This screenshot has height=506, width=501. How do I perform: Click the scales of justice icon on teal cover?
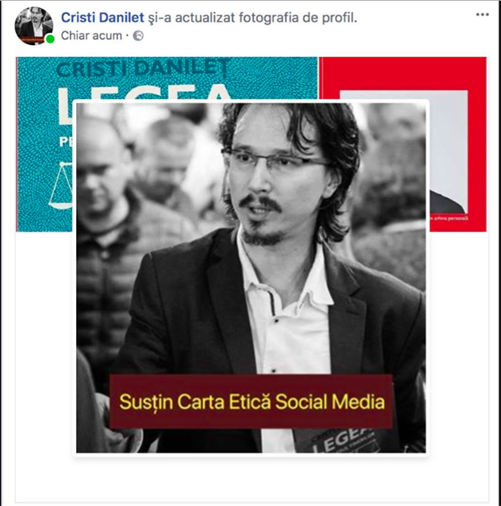61,185
